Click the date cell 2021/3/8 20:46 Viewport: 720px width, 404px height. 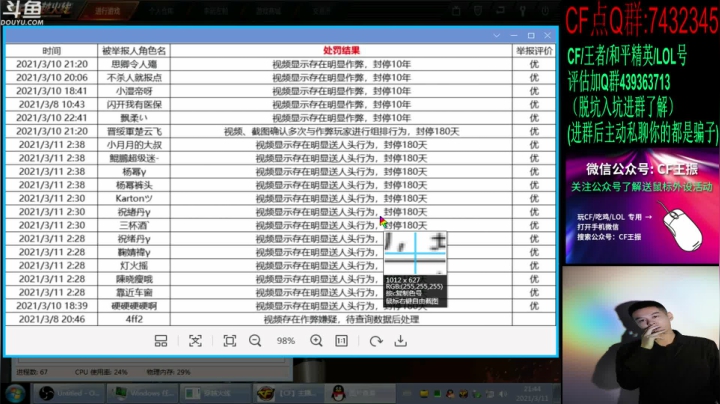click(x=51, y=319)
